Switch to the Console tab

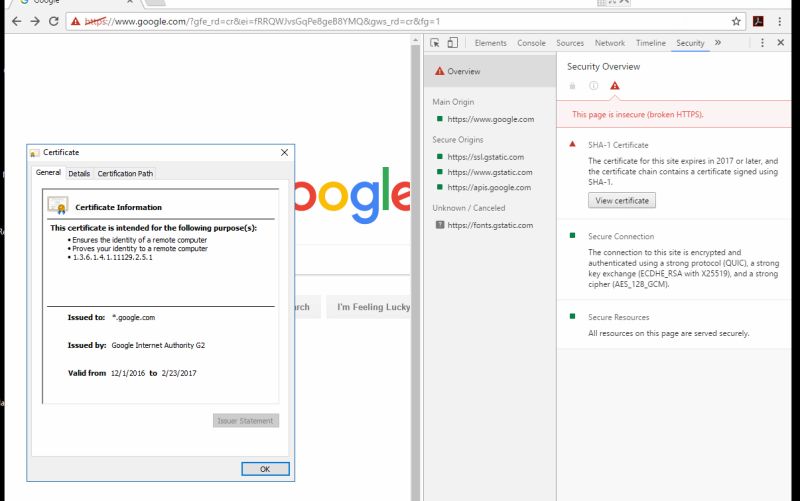[x=531, y=43]
